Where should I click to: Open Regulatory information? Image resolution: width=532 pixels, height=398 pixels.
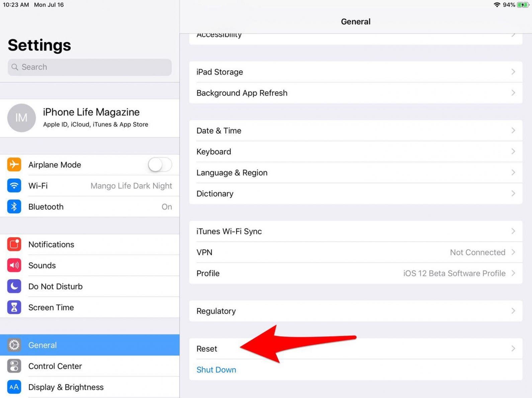click(356, 311)
